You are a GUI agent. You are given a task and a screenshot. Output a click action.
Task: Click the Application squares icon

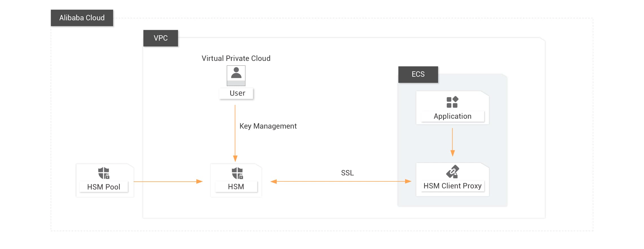(x=452, y=102)
